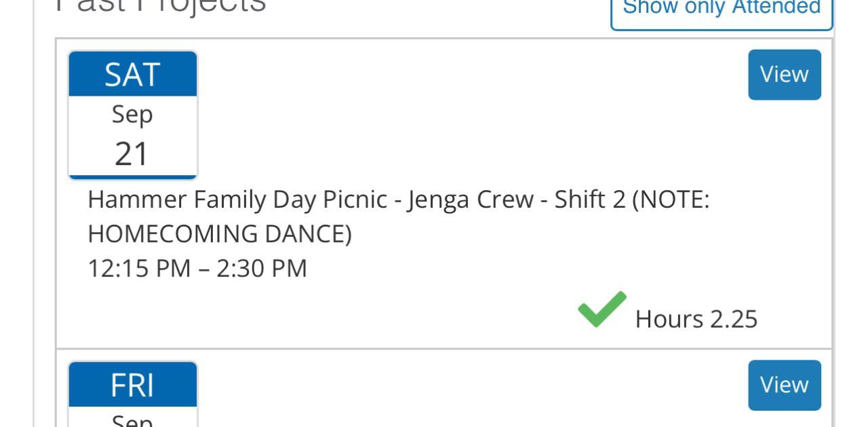Click the HOMECOMING DANCE note text
Image resolution: width=868 pixels, height=427 pixels.
pyautogui.click(x=220, y=234)
